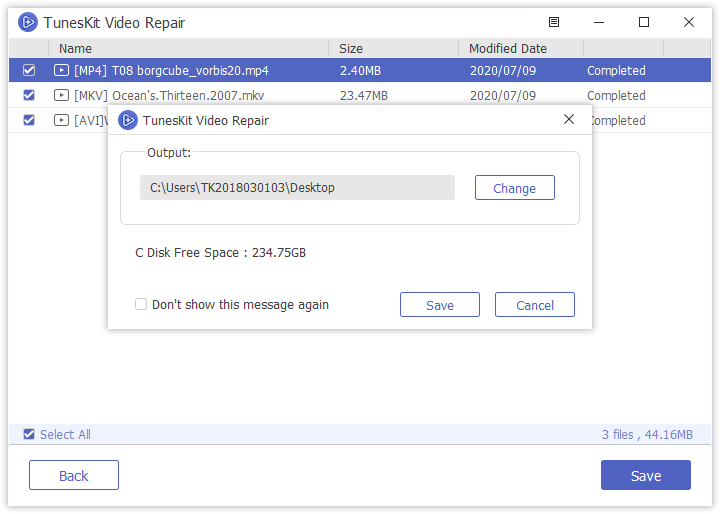Uncheck the MKV Ocean's Thirteen checkbox

click(x=29, y=95)
